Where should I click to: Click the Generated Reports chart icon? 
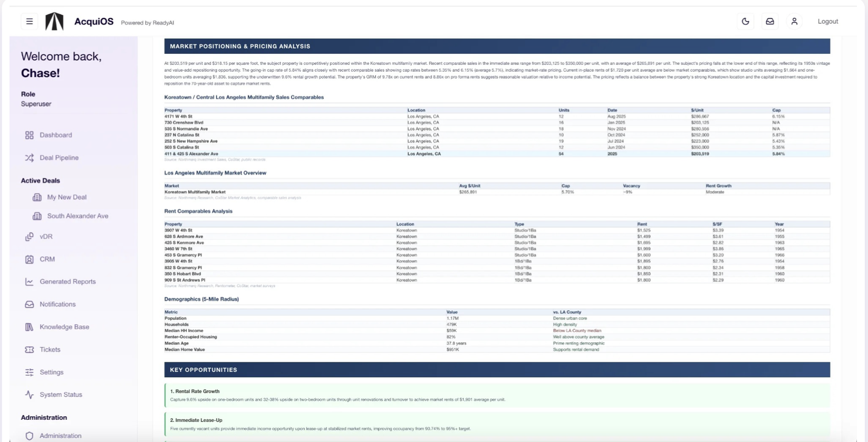point(30,282)
